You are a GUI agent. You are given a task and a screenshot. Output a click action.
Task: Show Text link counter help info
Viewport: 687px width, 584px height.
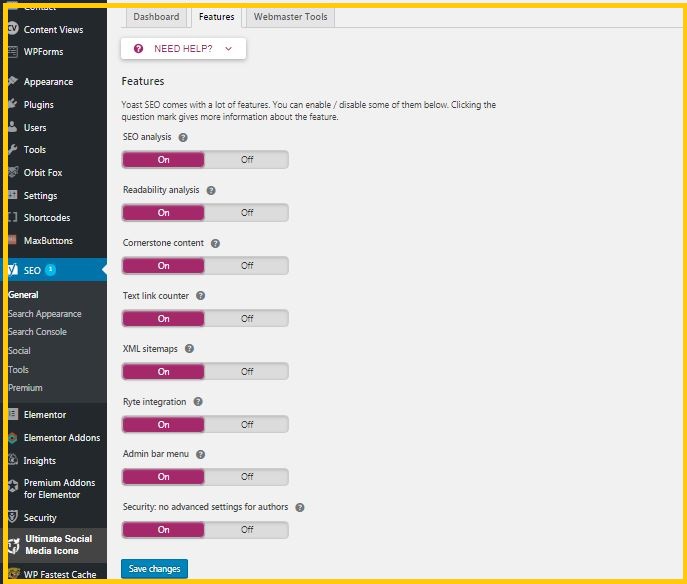(x=200, y=296)
